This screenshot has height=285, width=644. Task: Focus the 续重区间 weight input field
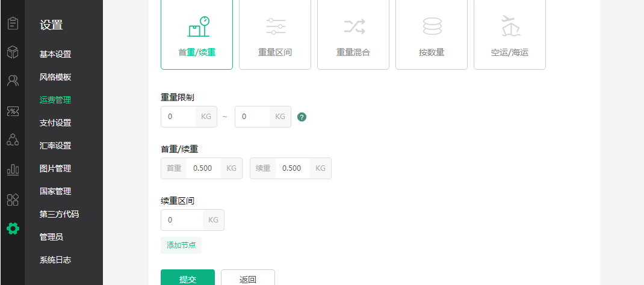pyautogui.click(x=182, y=220)
